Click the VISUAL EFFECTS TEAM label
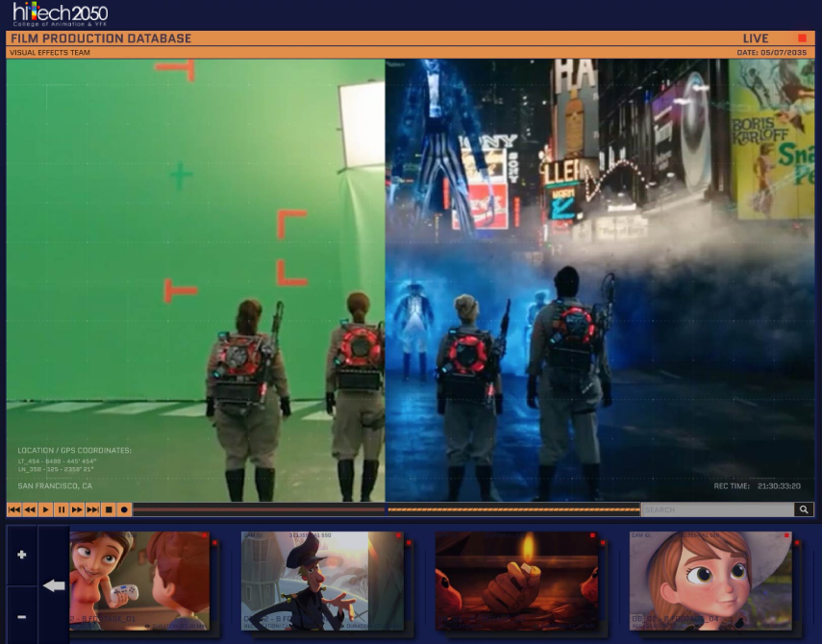 pos(50,53)
